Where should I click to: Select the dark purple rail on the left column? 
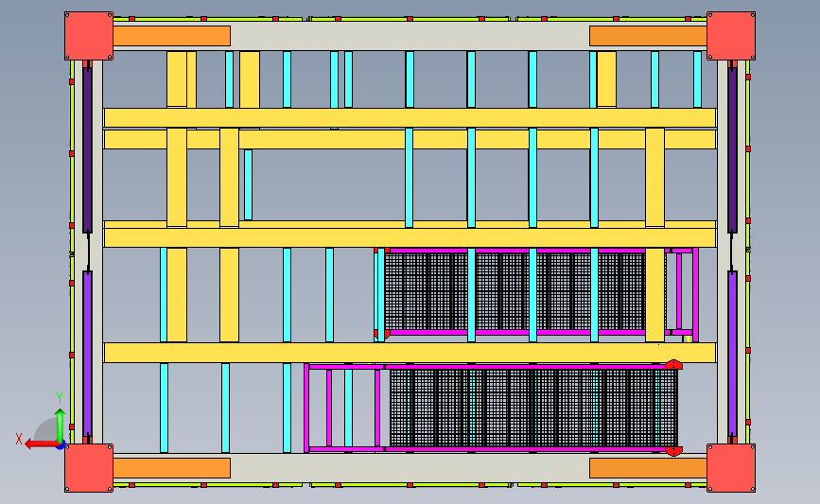point(87,149)
